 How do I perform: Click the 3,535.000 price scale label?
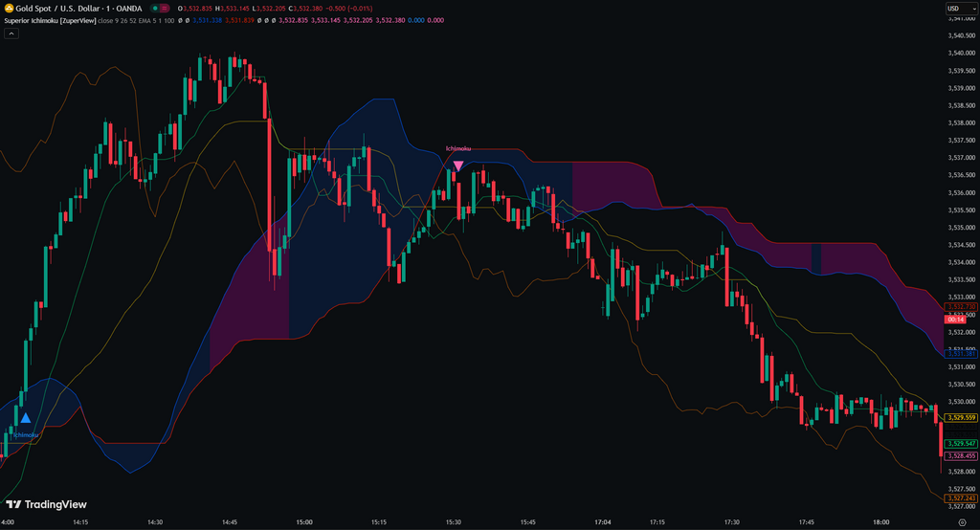(x=961, y=228)
